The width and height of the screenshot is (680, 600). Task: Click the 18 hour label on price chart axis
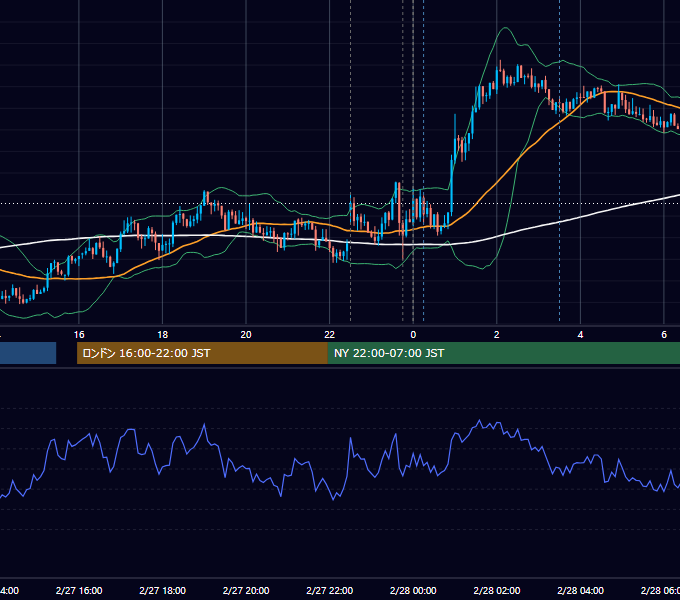tap(162, 335)
